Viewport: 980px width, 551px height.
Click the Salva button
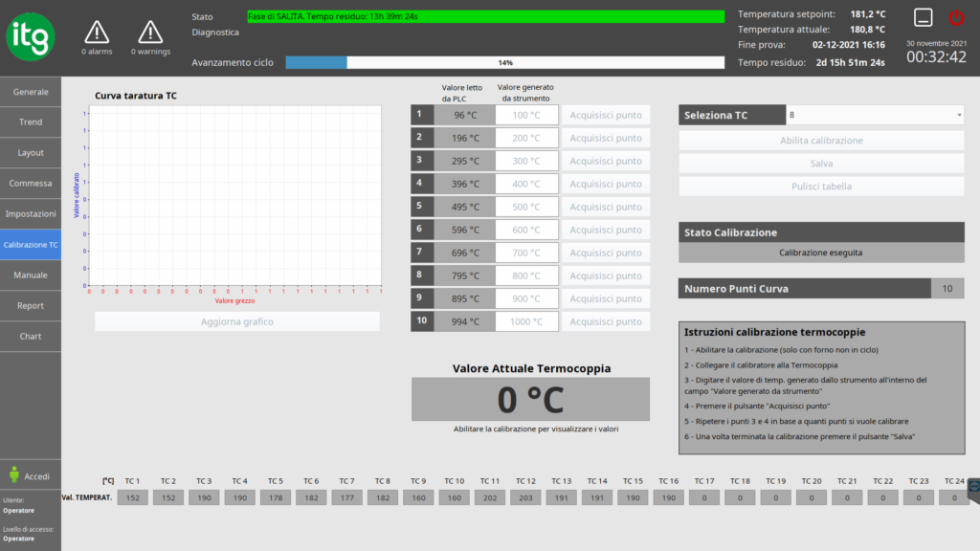(821, 163)
